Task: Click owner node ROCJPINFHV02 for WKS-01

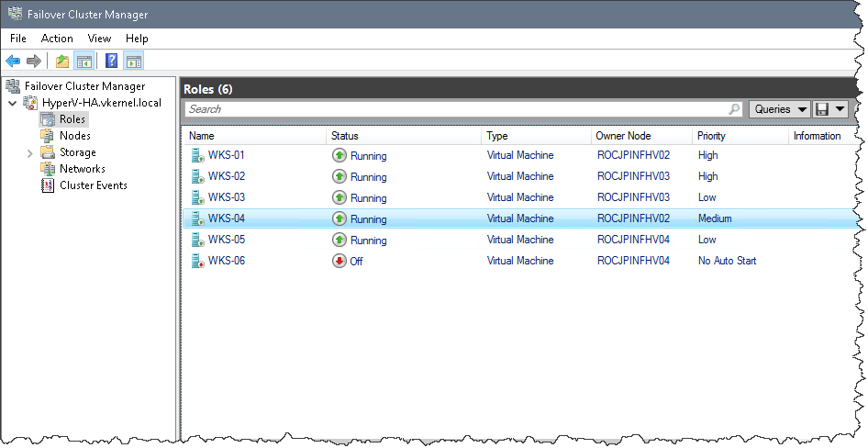Action: point(633,155)
